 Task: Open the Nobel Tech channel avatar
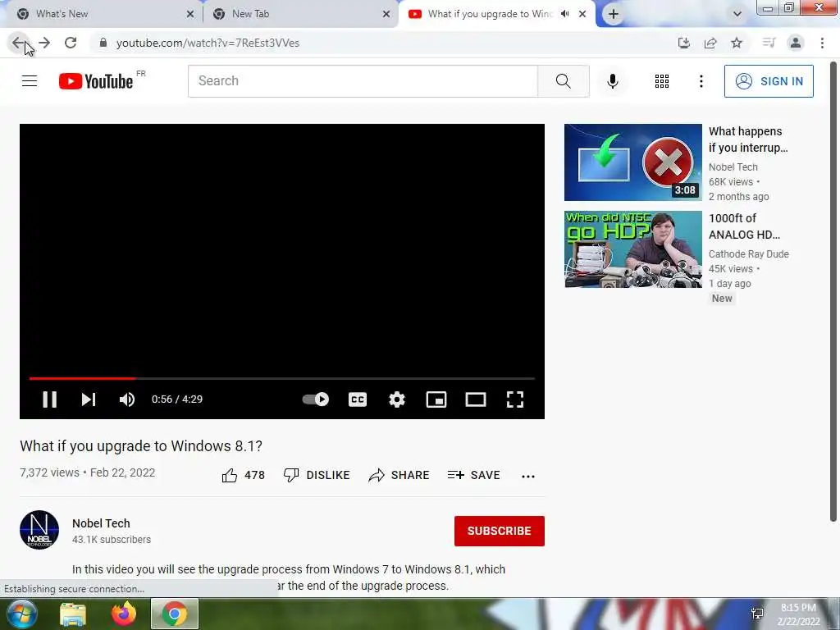39,530
